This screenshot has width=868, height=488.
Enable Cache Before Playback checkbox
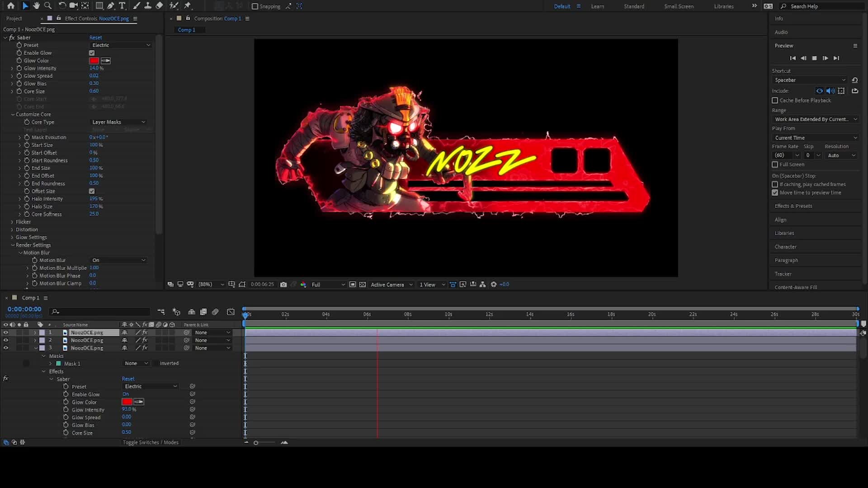[x=775, y=100]
